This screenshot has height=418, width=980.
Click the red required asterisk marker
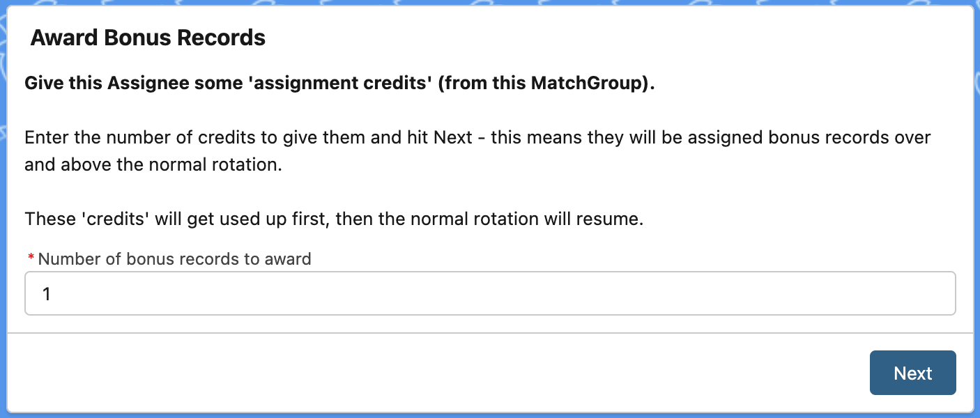point(31,259)
